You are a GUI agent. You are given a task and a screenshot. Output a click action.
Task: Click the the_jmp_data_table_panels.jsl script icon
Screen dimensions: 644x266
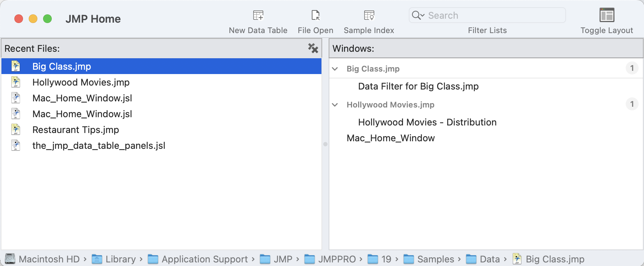[15, 145]
